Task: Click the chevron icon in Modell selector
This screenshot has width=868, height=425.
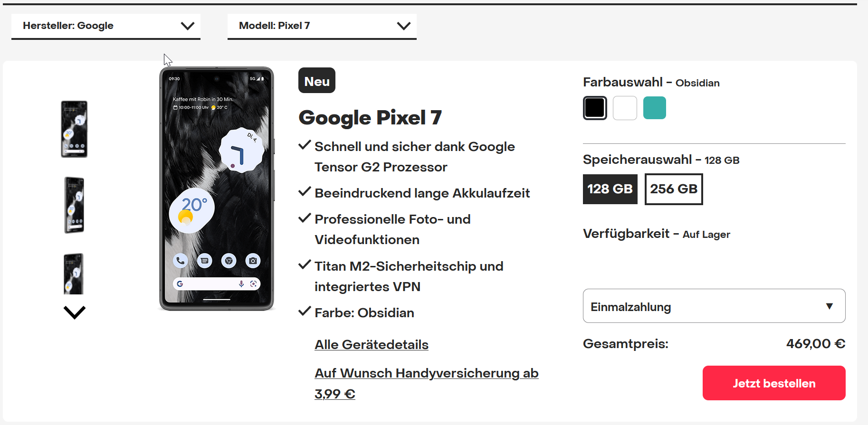Action: click(404, 26)
